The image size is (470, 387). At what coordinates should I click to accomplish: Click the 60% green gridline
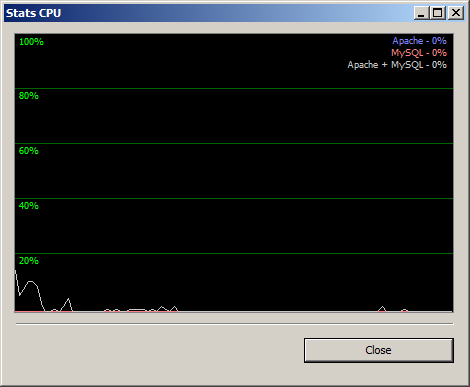tap(234, 143)
